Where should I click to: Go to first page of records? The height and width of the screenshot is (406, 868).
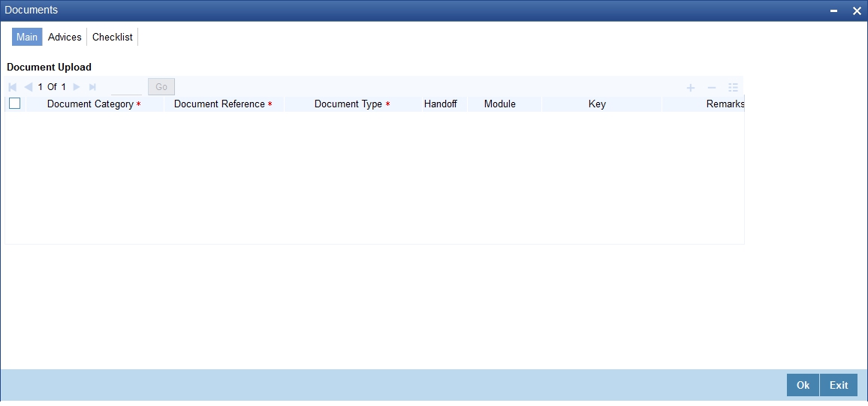(13, 87)
